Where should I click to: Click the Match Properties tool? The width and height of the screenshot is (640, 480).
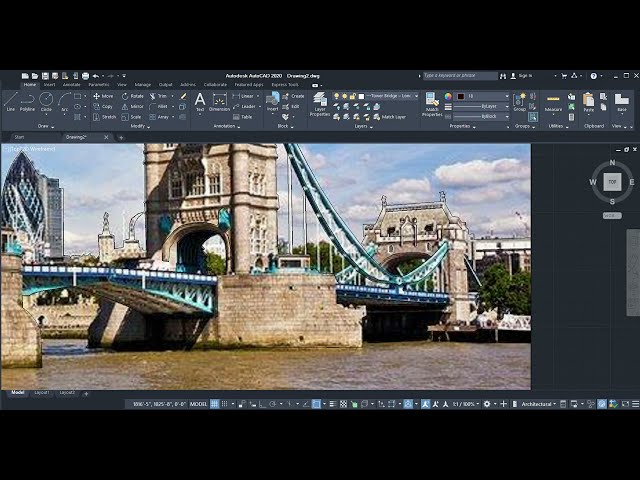click(432, 104)
